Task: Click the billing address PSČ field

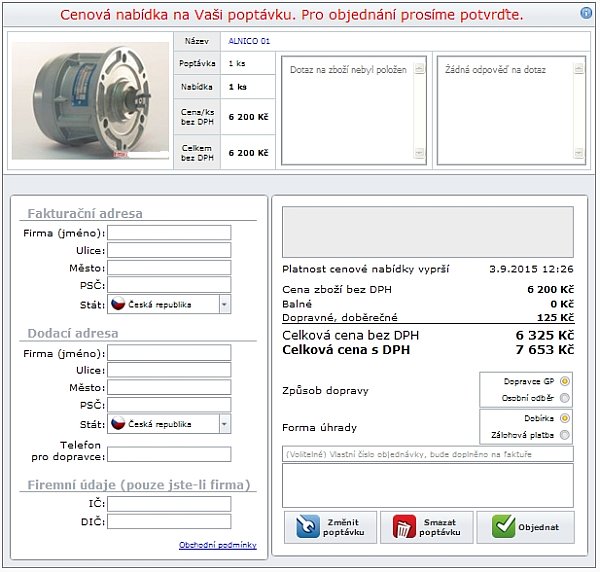Action: [169, 285]
